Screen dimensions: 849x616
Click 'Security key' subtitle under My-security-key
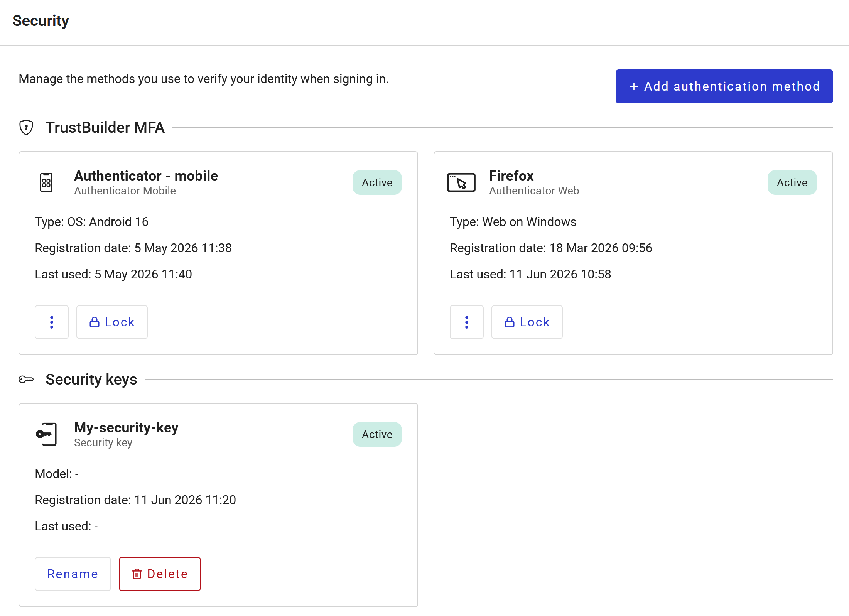103,443
